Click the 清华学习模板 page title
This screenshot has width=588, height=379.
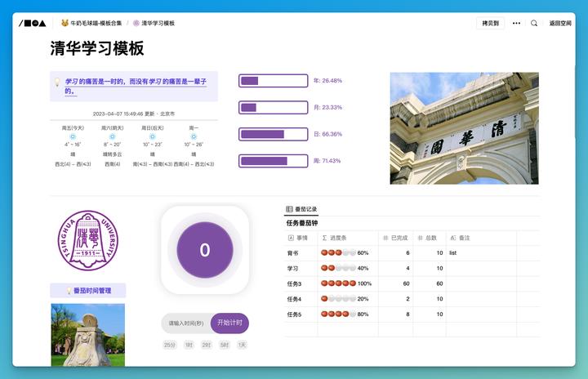(97, 48)
